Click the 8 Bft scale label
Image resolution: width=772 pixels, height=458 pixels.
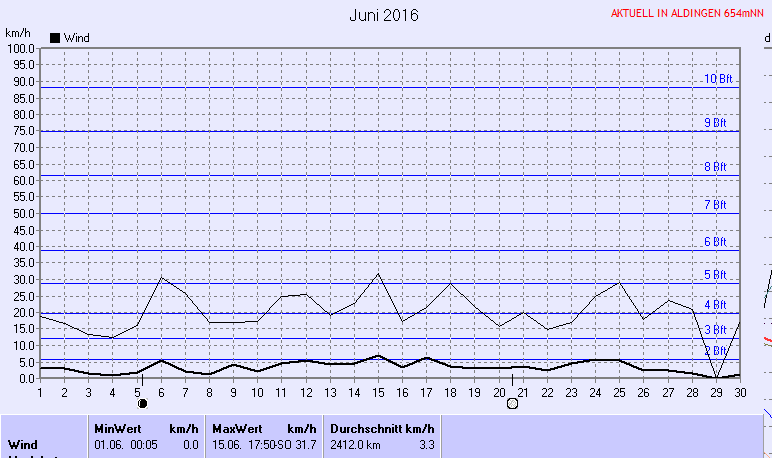[715, 167]
